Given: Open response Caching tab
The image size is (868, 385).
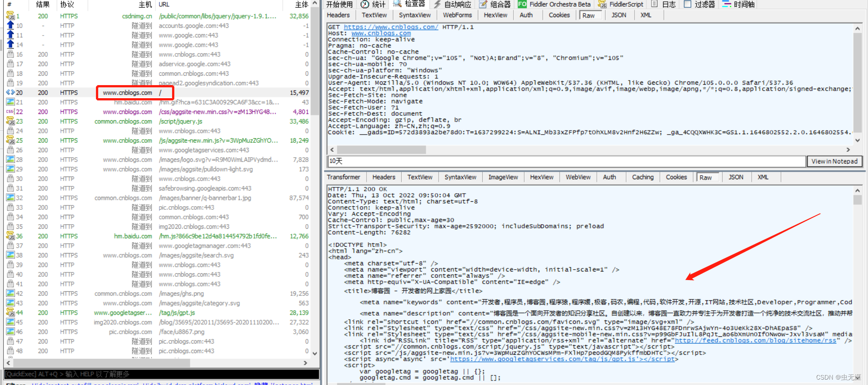Looking at the screenshot, I should pos(643,177).
